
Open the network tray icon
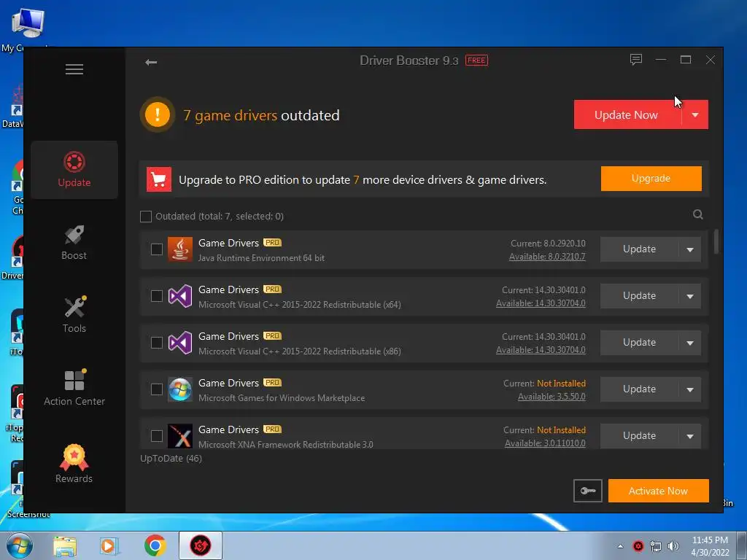(x=656, y=546)
